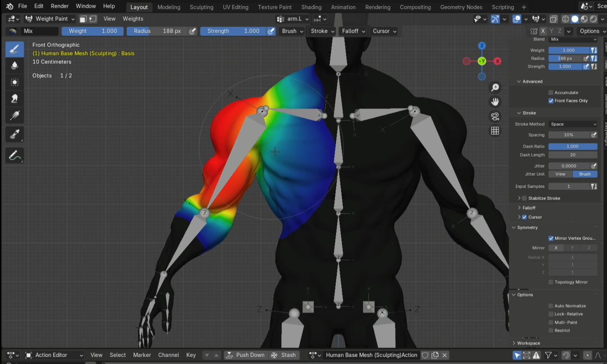Uncheck Front Faces Only

(551, 101)
